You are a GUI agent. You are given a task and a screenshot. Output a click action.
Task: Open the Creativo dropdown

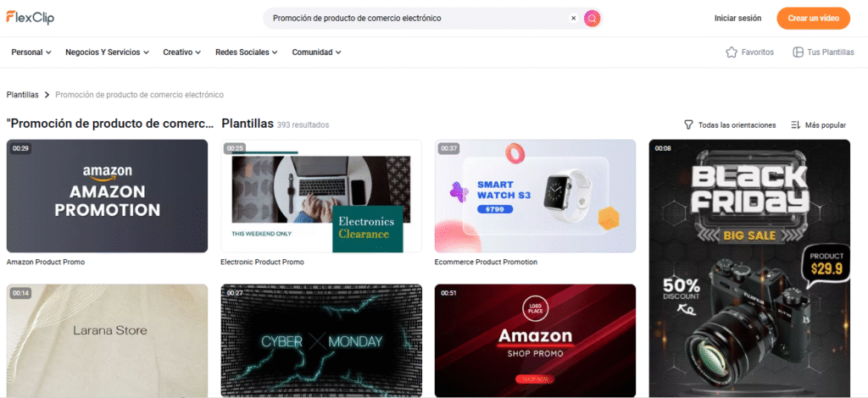(181, 53)
